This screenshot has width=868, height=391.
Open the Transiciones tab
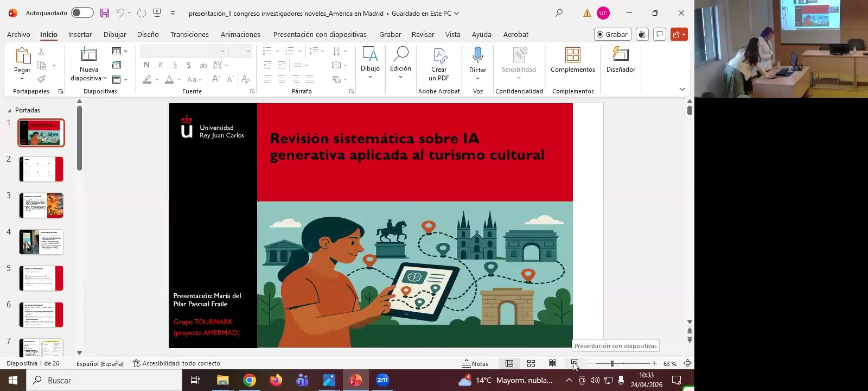pos(189,34)
